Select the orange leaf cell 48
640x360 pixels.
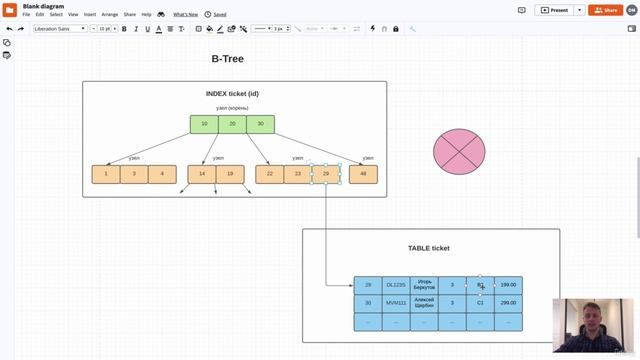click(x=363, y=174)
